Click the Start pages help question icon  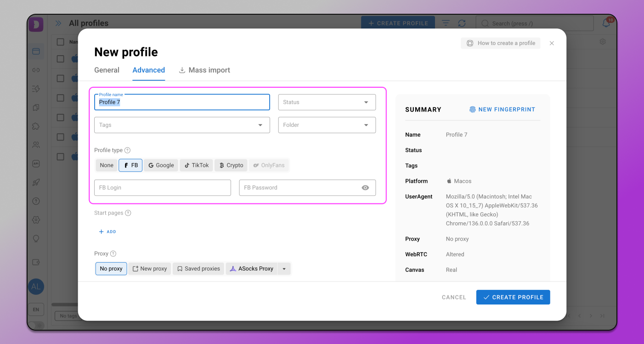(128, 213)
